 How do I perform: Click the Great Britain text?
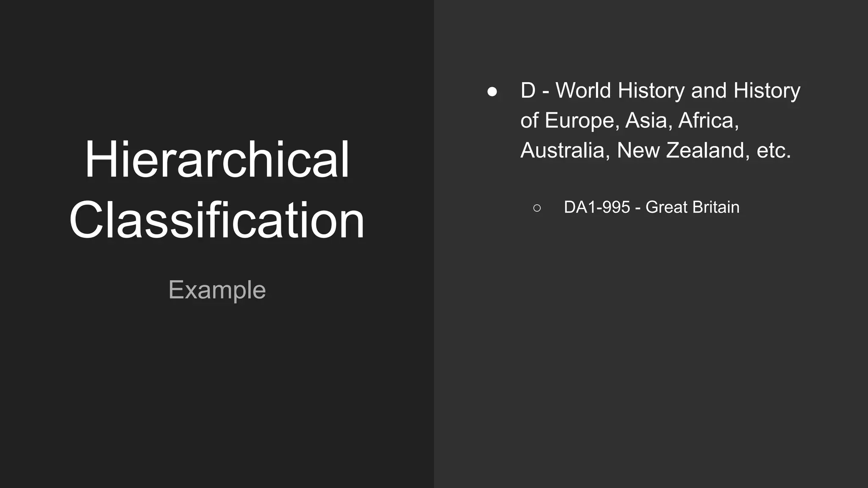[692, 207]
